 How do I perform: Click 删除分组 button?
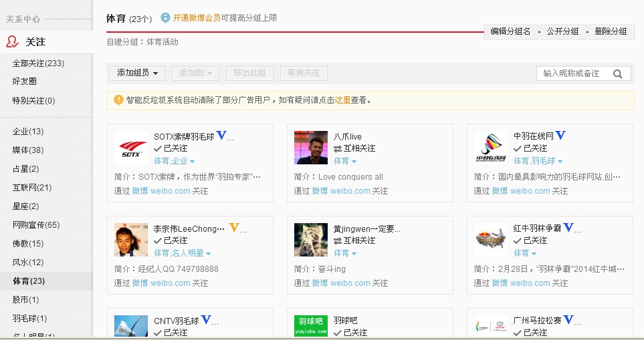(x=611, y=31)
